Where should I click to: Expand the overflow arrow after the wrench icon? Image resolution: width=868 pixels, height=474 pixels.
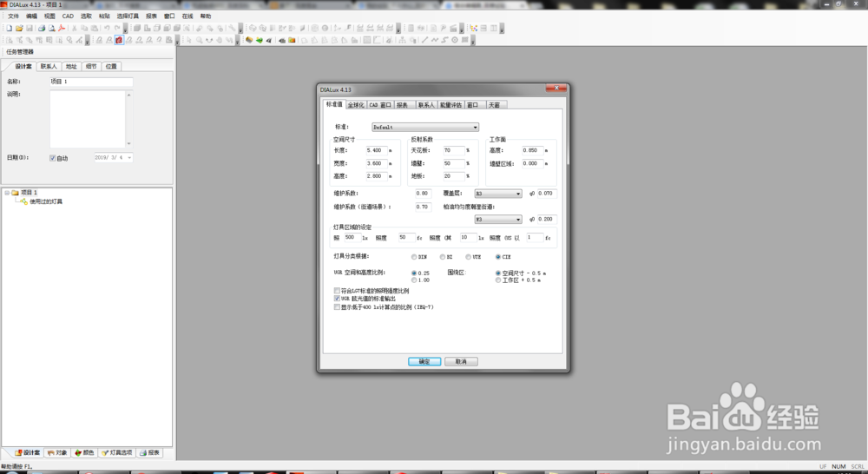[x=240, y=29]
